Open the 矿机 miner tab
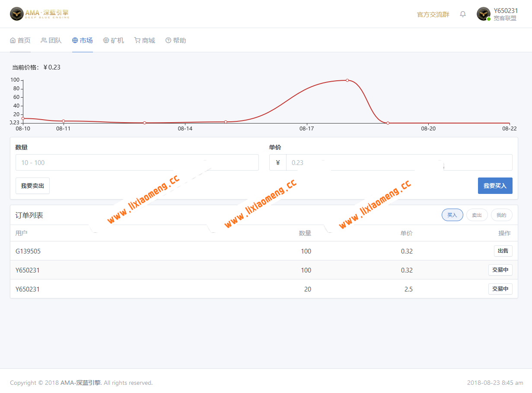This screenshot has height=393, width=532. coord(114,41)
